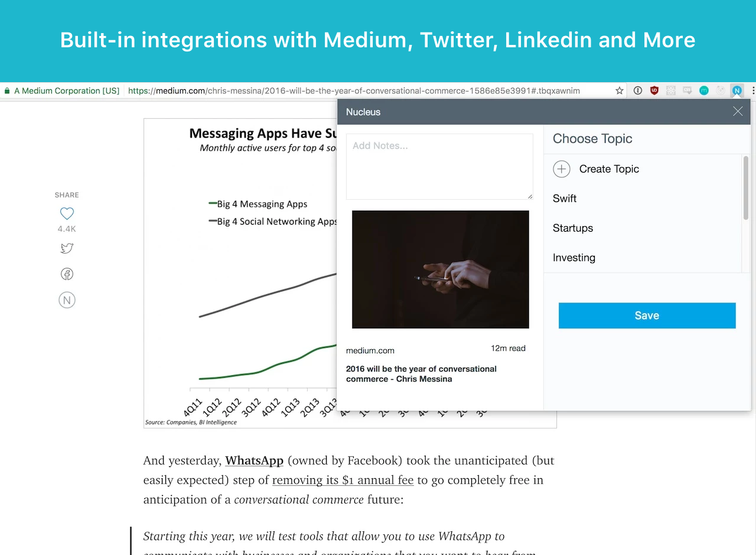Click the Nucleus title in the popup header
This screenshot has width=756, height=555.
(363, 112)
